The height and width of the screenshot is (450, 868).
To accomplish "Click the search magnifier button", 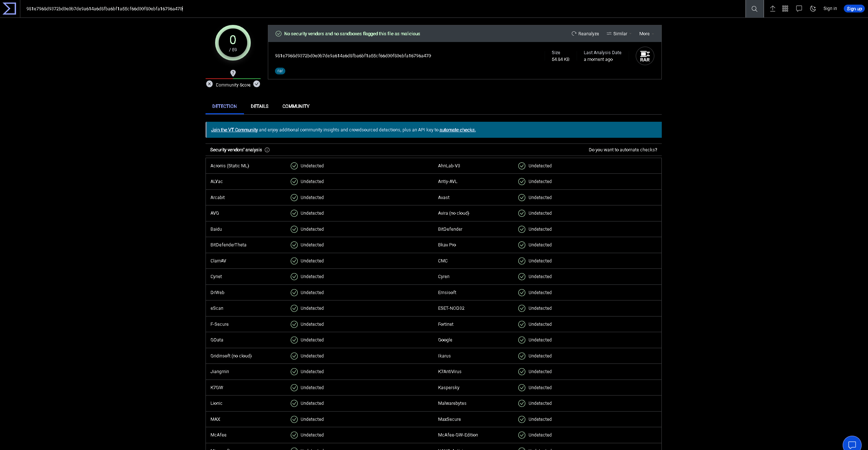I will pyautogui.click(x=754, y=9).
